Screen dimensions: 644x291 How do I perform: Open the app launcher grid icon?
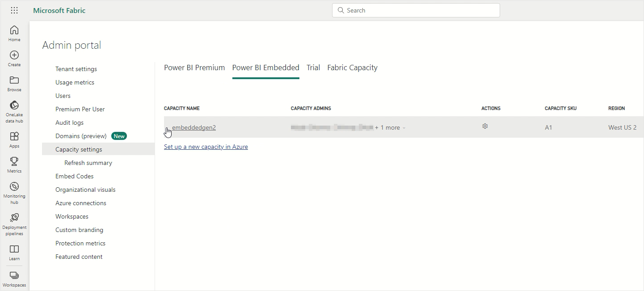click(x=14, y=10)
